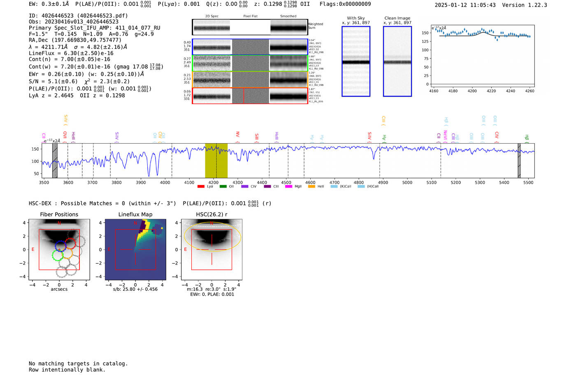Viewport: 576px width, 392px height.
Task: Click the Primary Spec_Slot_IFU_AMP value line
Action: 95,28
